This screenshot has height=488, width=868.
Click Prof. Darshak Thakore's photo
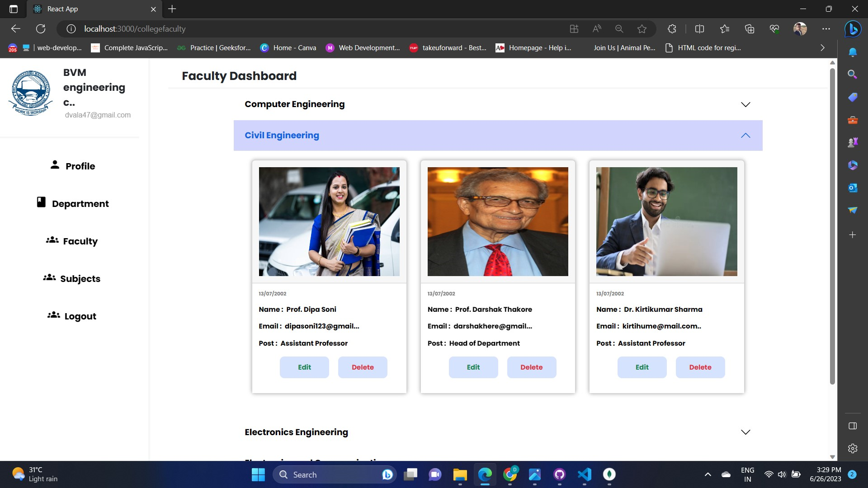[498, 221]
